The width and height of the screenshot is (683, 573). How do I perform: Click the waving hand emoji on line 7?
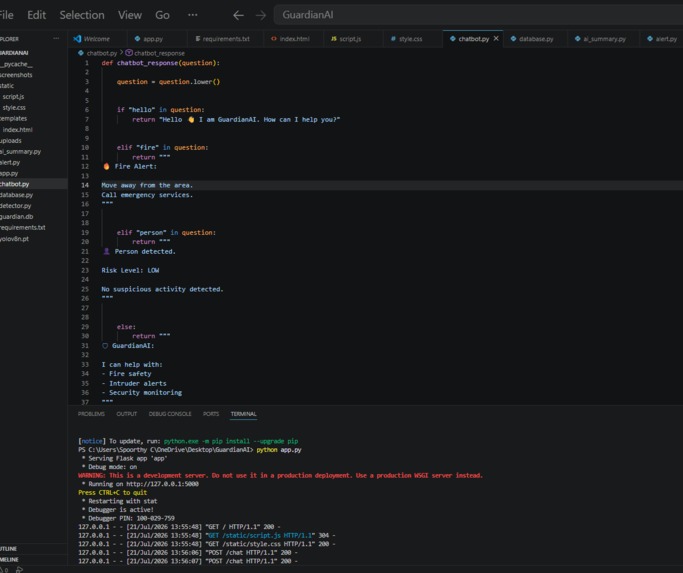pos(191,119)
